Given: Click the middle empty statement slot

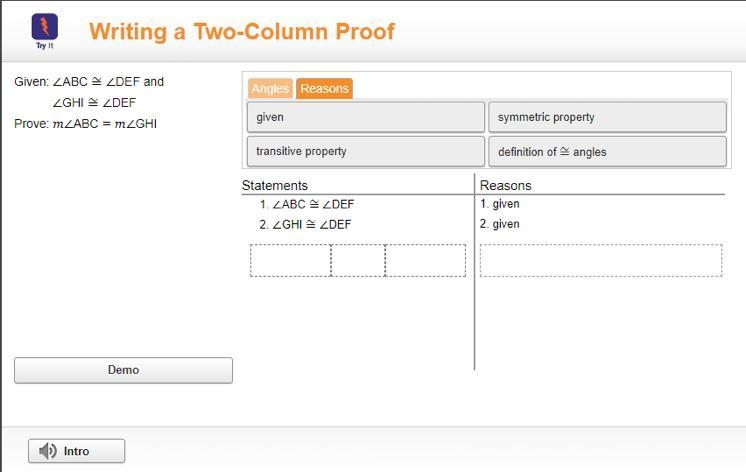Looking at the screenshot, I should tap(358, 260).
